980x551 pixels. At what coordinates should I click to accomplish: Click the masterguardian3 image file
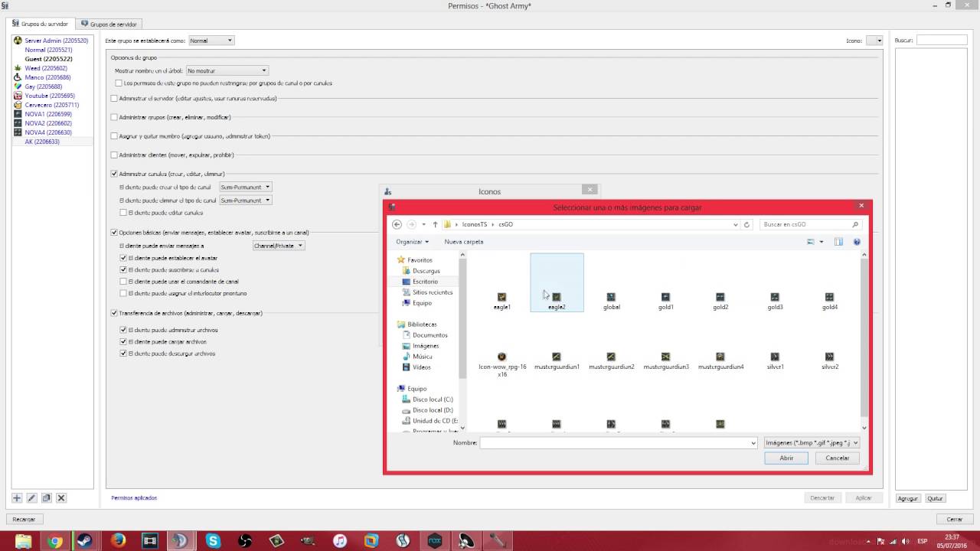click(x=665, y=360)
